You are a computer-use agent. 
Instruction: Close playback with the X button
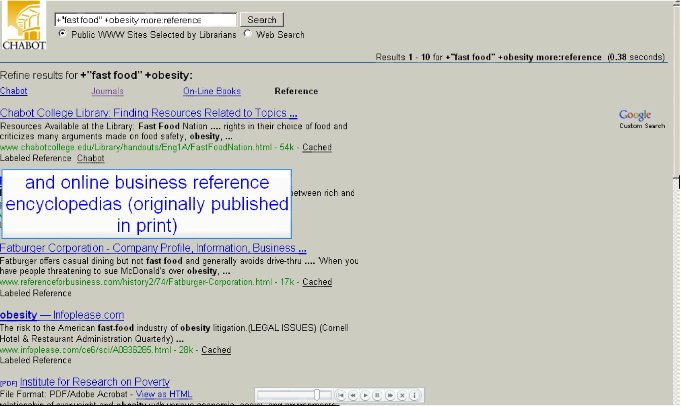point(402,395)
